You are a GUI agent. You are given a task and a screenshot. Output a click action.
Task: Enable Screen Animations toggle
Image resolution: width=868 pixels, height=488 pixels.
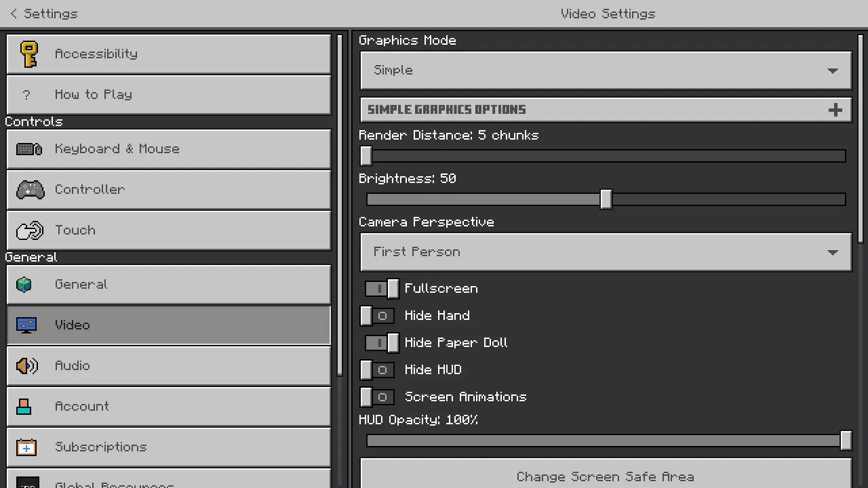[377, 397]
